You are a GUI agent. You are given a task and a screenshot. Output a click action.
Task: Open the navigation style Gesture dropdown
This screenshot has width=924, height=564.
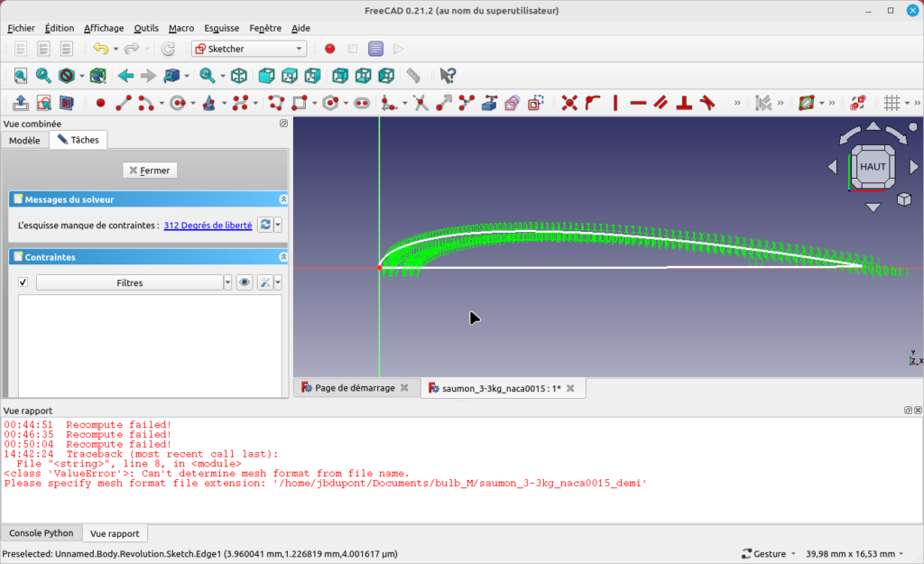coord(769,554)
